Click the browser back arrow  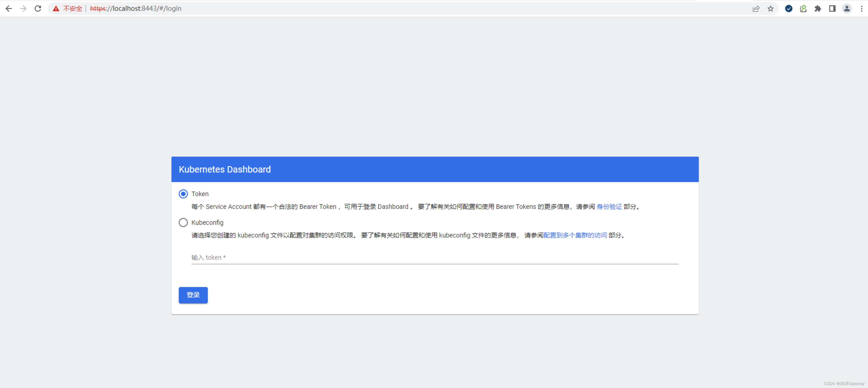coord(9,8)
